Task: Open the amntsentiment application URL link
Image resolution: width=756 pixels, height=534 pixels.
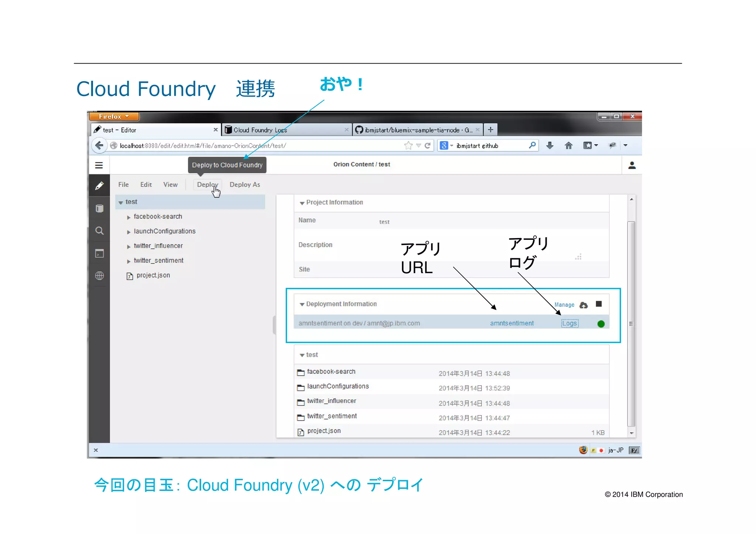Action: [512, 323]
